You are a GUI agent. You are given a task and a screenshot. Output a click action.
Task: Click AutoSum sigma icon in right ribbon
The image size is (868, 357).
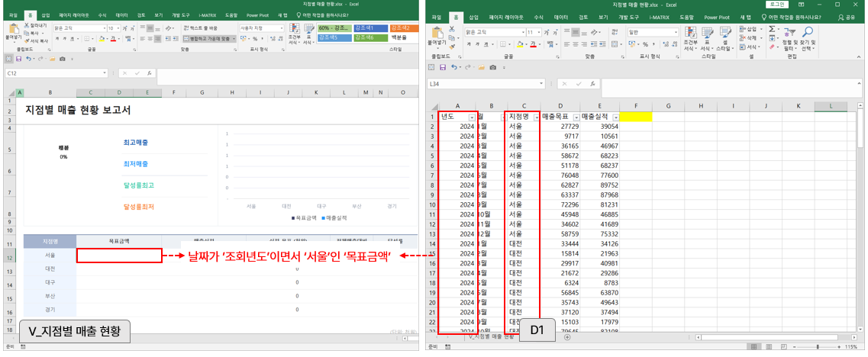click(x=772, y=28)
